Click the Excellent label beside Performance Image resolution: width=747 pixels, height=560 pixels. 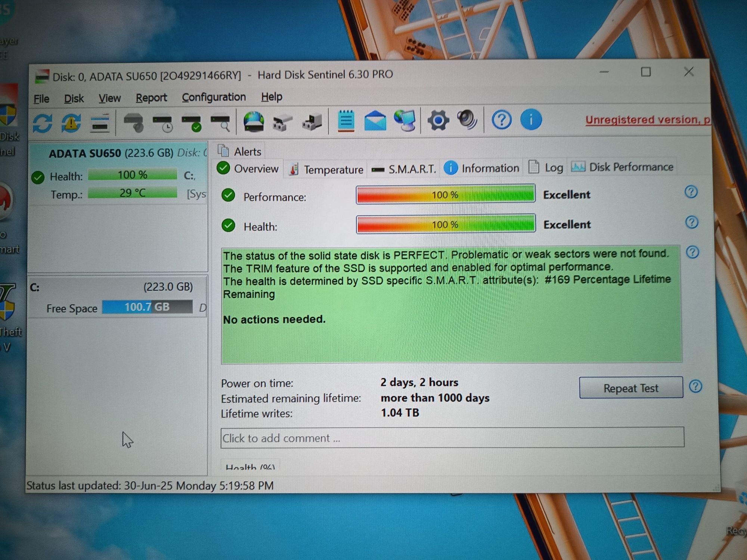(x=567, y=195)
